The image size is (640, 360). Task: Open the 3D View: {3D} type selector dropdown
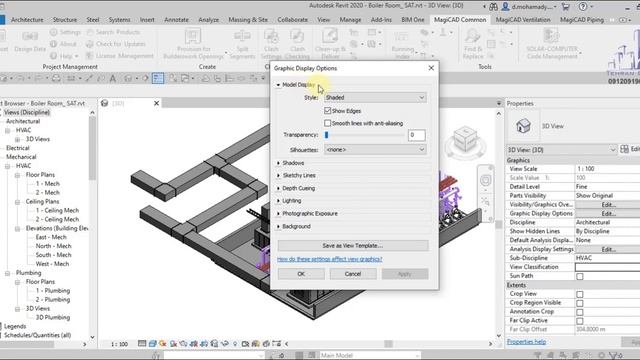(561, 150)
